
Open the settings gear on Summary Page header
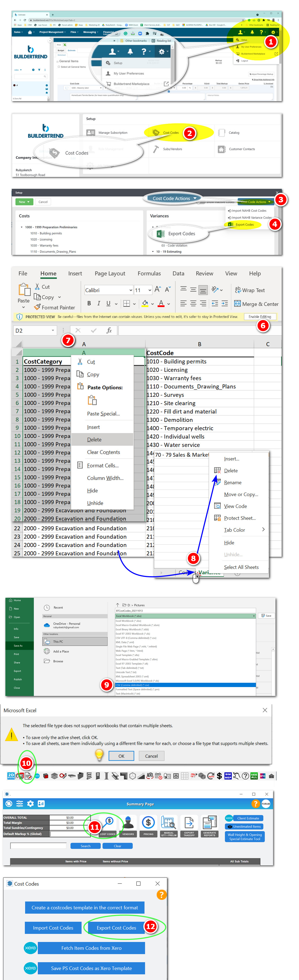[x=31, y=804]
